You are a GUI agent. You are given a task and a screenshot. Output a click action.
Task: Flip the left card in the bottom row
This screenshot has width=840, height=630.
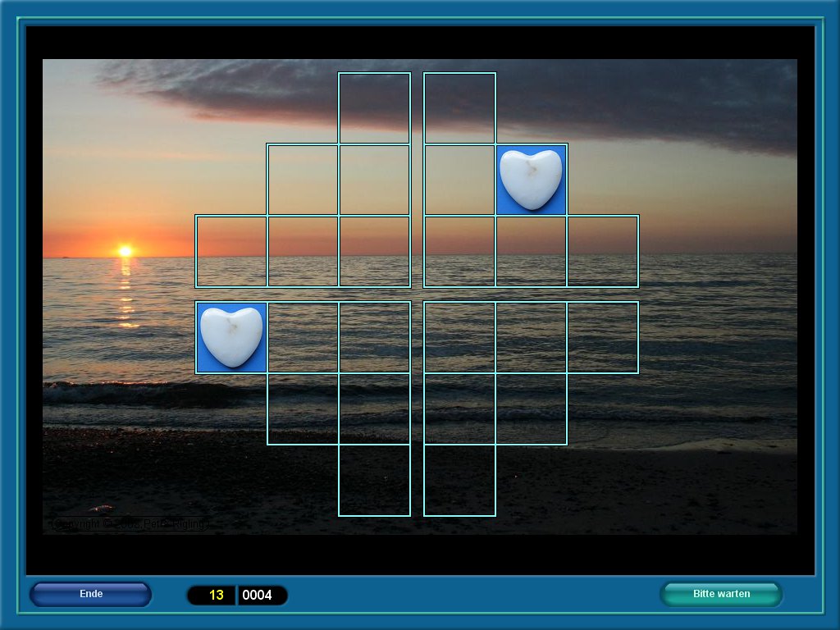coord(374,480)
